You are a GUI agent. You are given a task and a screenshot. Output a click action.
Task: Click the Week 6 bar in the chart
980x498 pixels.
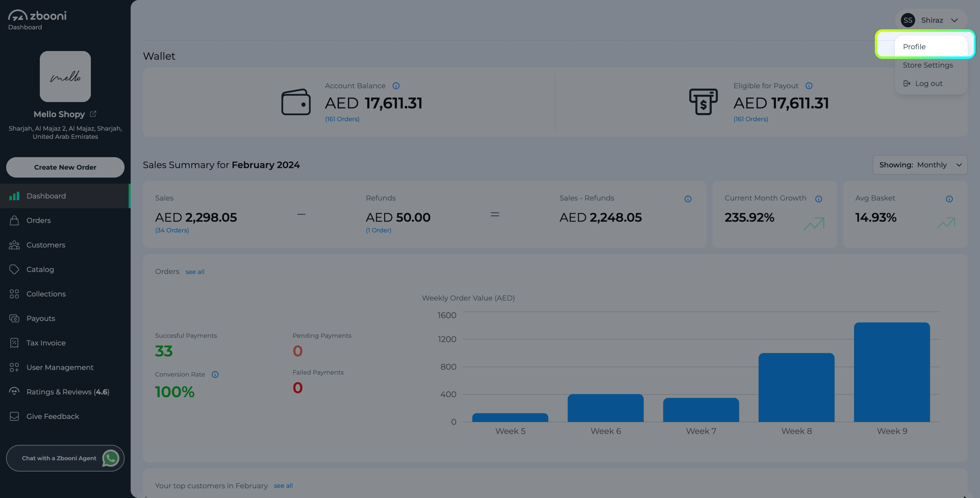(x=606, y=408)
